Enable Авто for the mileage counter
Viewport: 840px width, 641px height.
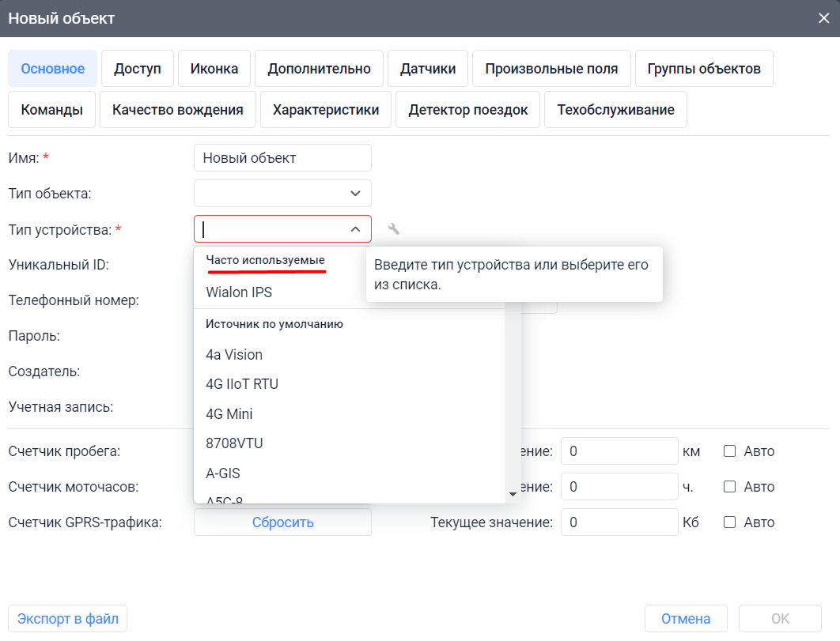coord(728,451)
